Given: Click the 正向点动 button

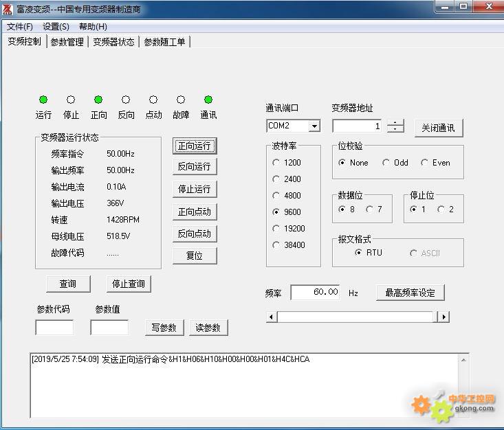Looking at the screenshot, I should (x=195, y=212).
